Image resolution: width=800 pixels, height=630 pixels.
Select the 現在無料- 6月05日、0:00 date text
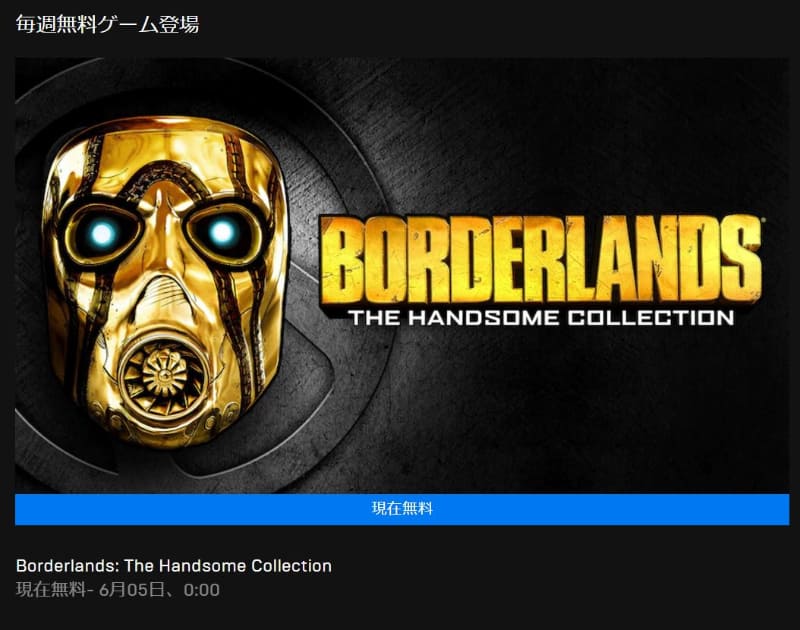118,590
